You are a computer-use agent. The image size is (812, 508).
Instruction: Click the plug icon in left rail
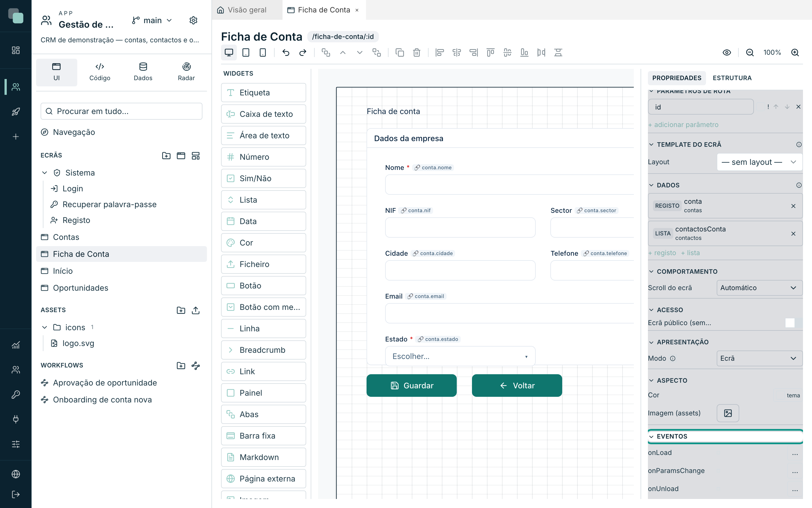16,419
